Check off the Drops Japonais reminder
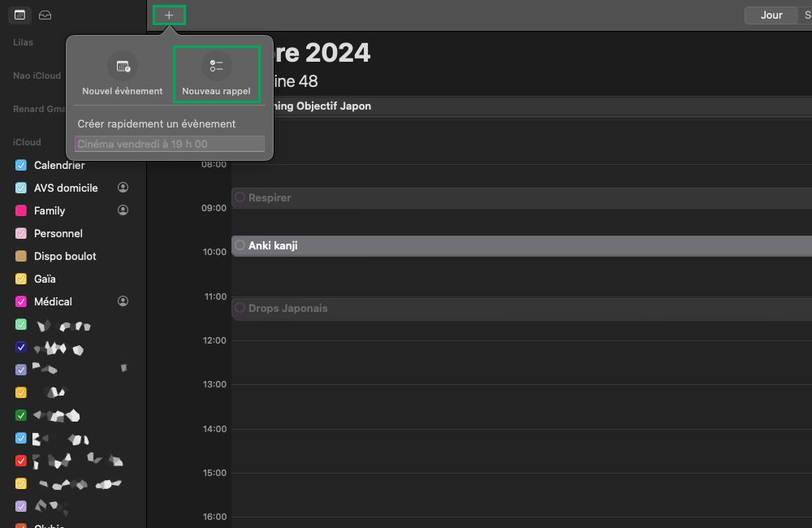Screen dimensions: 812x528 point(240,309)
